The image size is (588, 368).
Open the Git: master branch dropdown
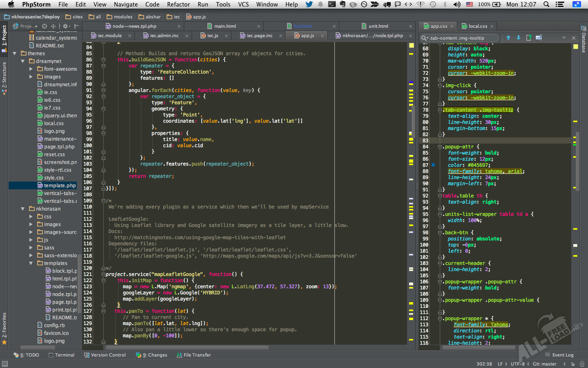pos(544,364)
